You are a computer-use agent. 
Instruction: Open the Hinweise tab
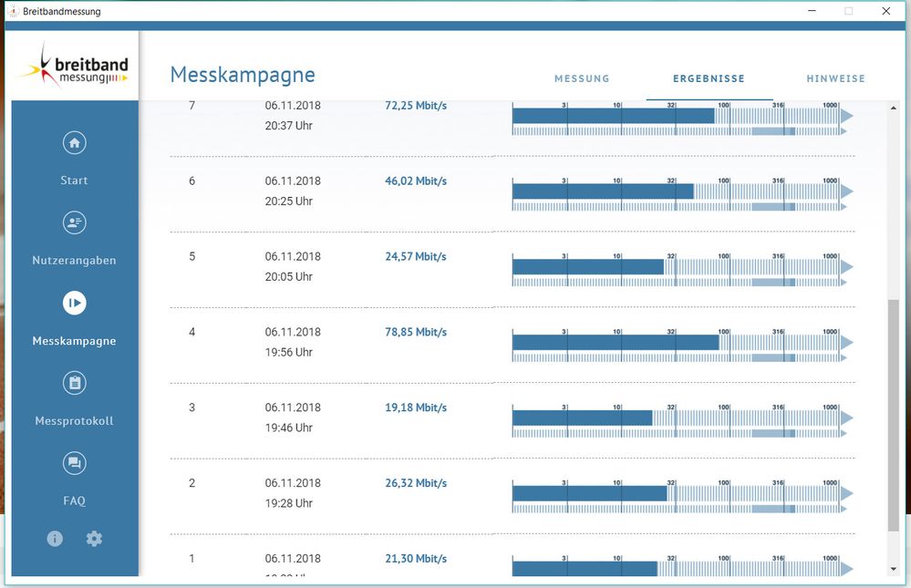(835, 78)
